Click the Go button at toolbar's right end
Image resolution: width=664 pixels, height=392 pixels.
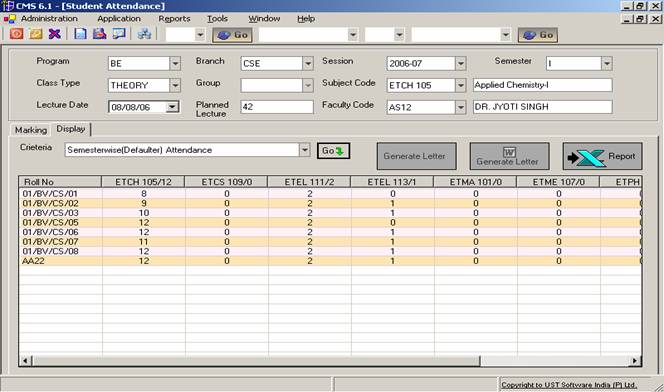pyautogui.click(x=538, y=35)
